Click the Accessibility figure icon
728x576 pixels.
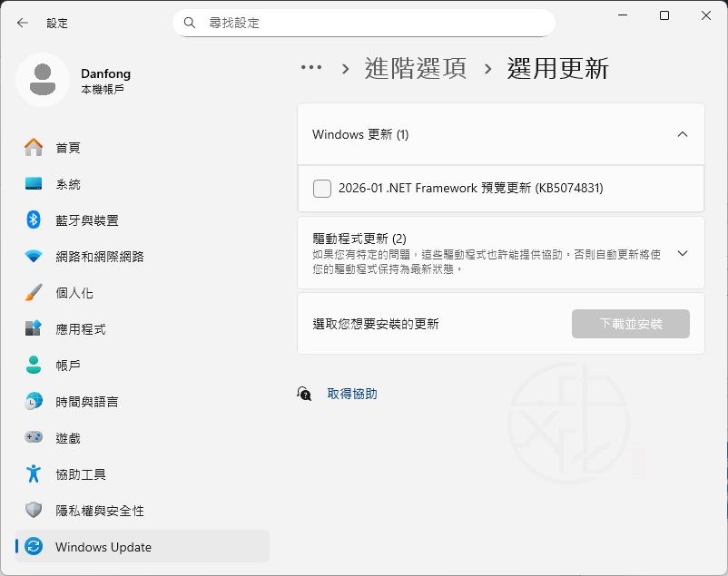coord(34,473)
